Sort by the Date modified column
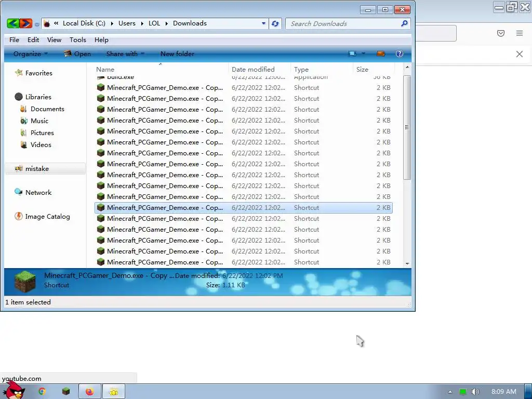This screenshot has width=532, height=399. coord(260,69)
